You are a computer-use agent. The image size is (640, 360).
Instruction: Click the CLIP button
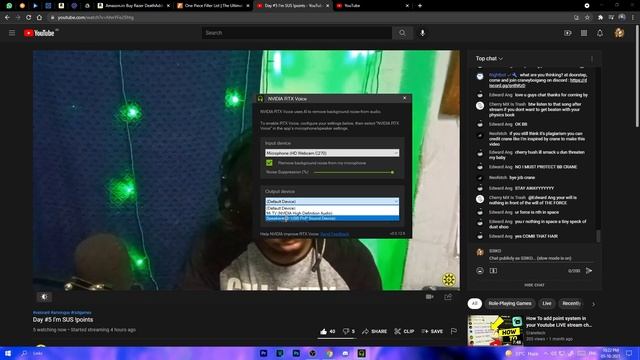pos(404,331)
